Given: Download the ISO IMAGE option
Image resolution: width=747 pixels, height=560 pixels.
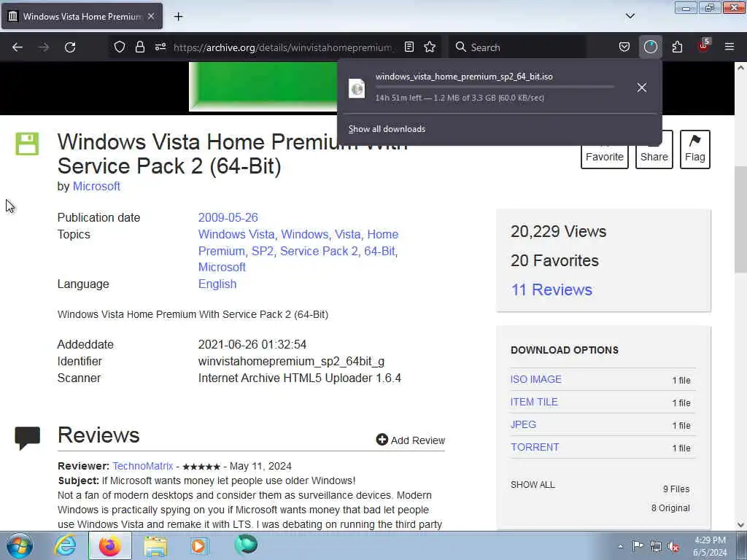Looking at the screenshot, I should (x=536, y=379).
